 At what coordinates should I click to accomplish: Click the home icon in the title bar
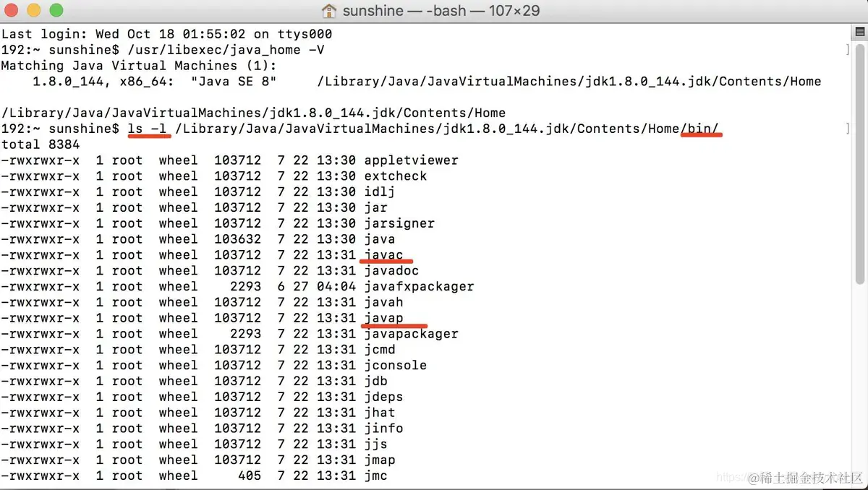[x=329, y=11]
